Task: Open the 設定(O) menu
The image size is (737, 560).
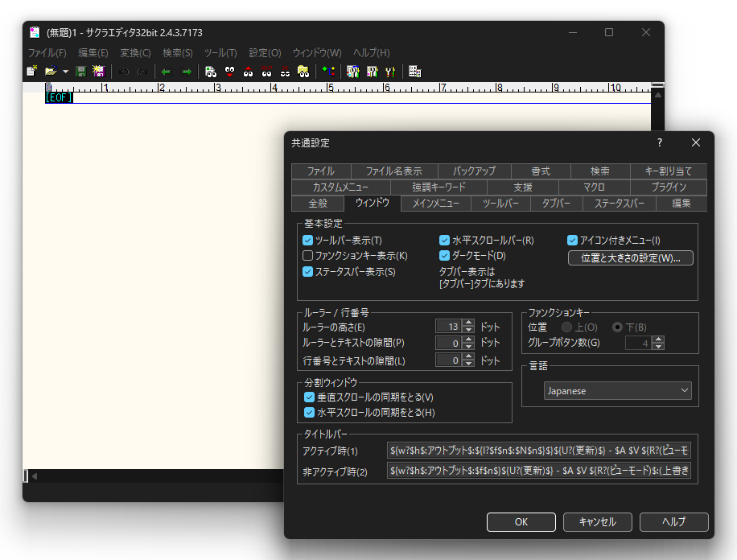Action: tap(265, 52)
